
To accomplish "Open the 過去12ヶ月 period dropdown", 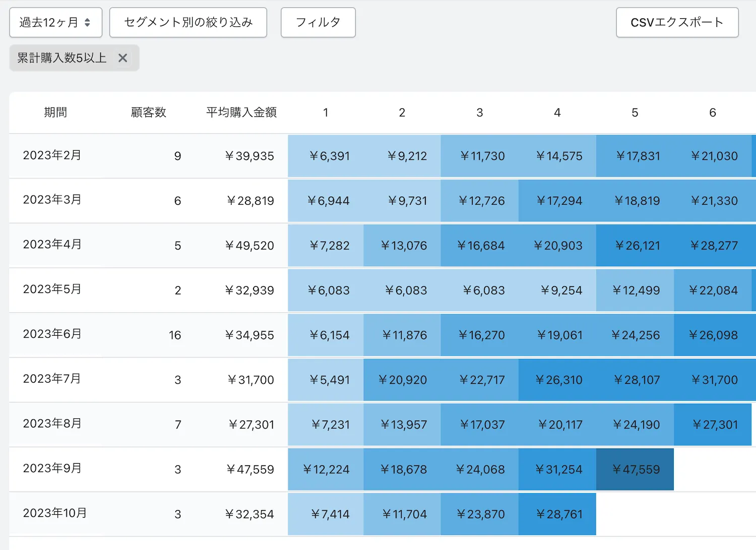I will pos(55,22).
